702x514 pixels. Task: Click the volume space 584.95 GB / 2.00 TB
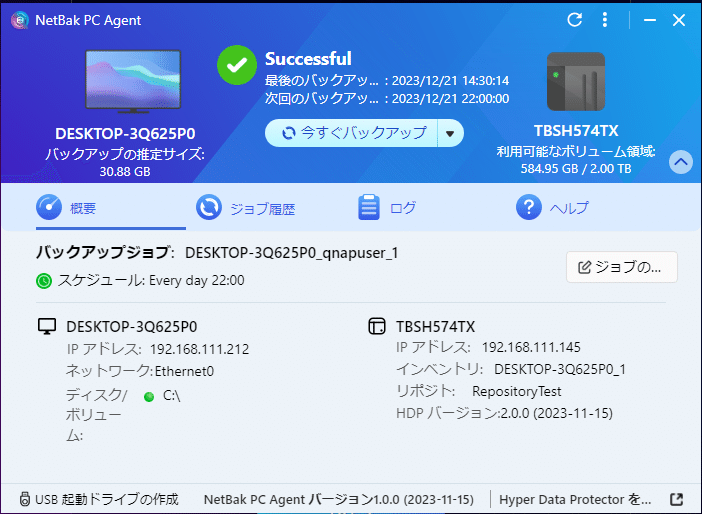pos(576,169)
